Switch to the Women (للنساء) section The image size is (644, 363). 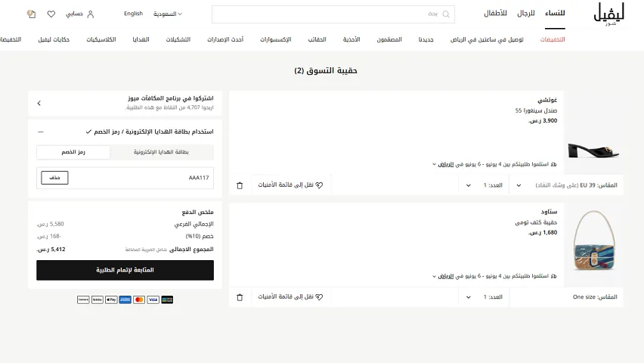[x=555, y=14]
